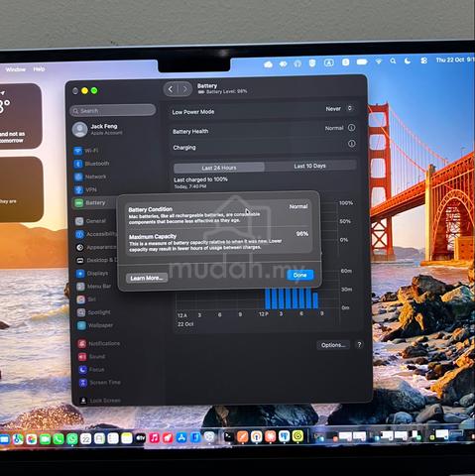
Task: Open Spotlight search from the menu bar
Action: click(393, 60)
